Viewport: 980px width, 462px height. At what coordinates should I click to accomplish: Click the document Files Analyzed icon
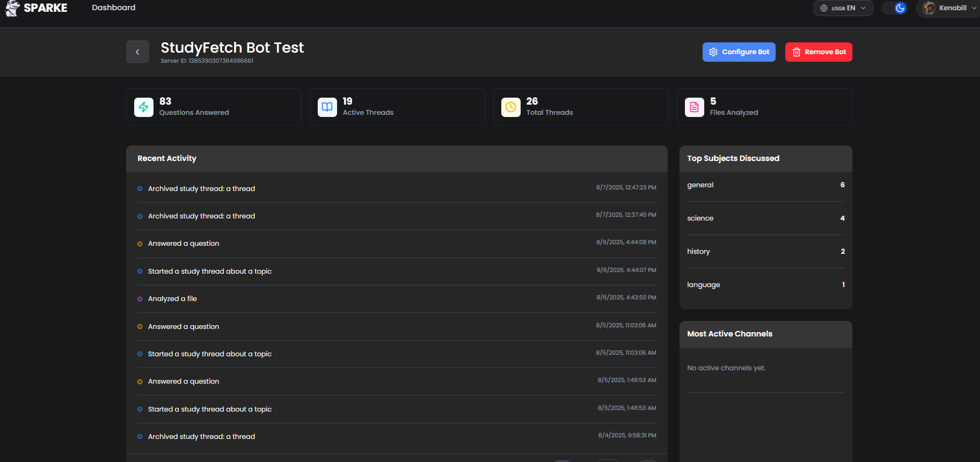(694, 107)
